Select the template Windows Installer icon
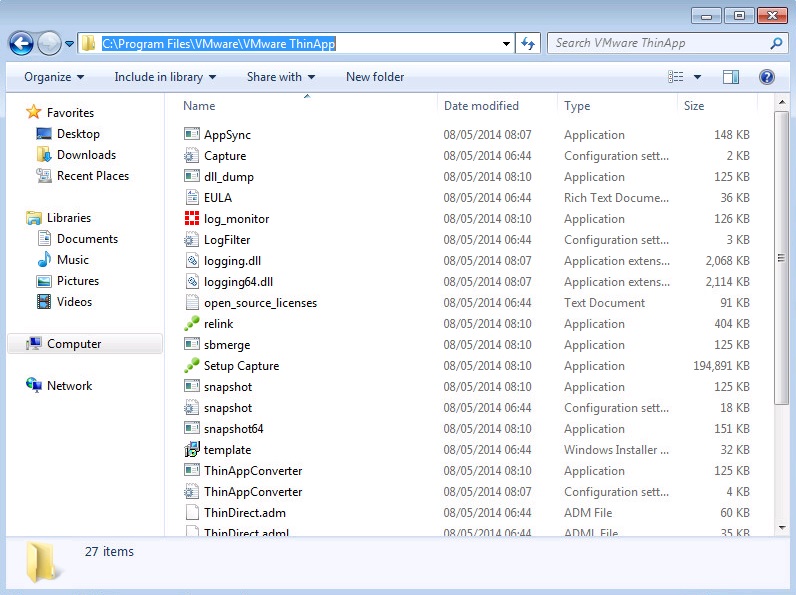796x595 pixels. coord(191,449)
